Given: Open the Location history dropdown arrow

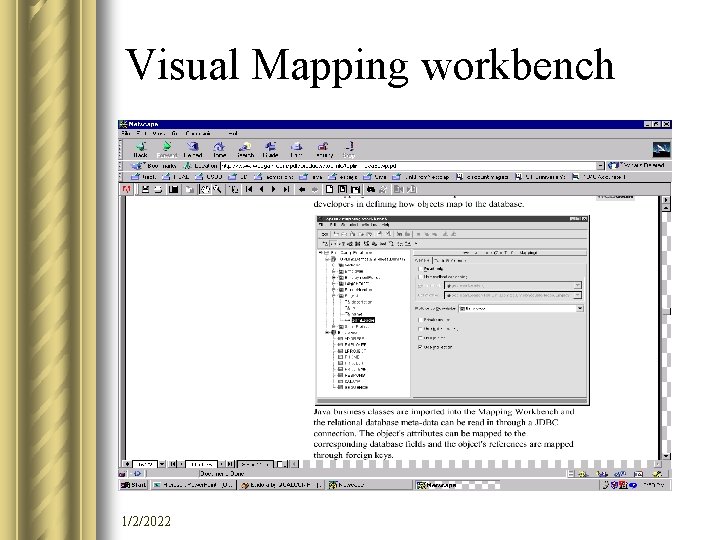Looking at the screenshot, I should coord(600,166).
